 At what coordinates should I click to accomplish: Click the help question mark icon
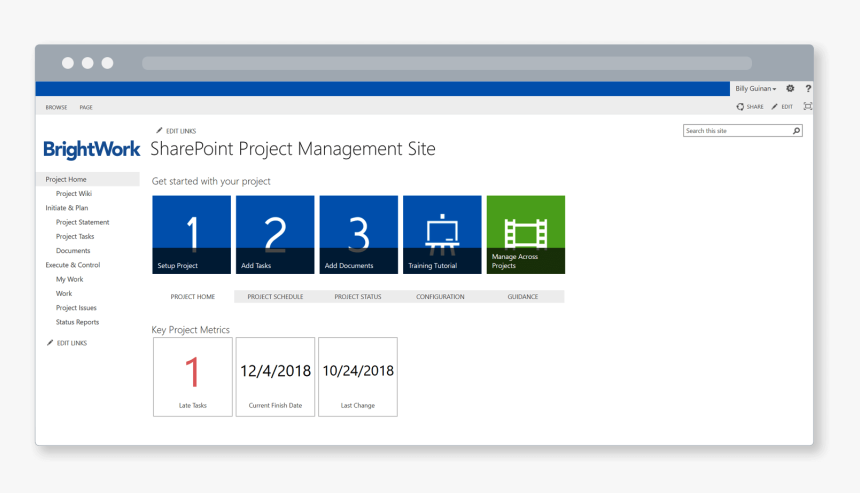[808, 88]
